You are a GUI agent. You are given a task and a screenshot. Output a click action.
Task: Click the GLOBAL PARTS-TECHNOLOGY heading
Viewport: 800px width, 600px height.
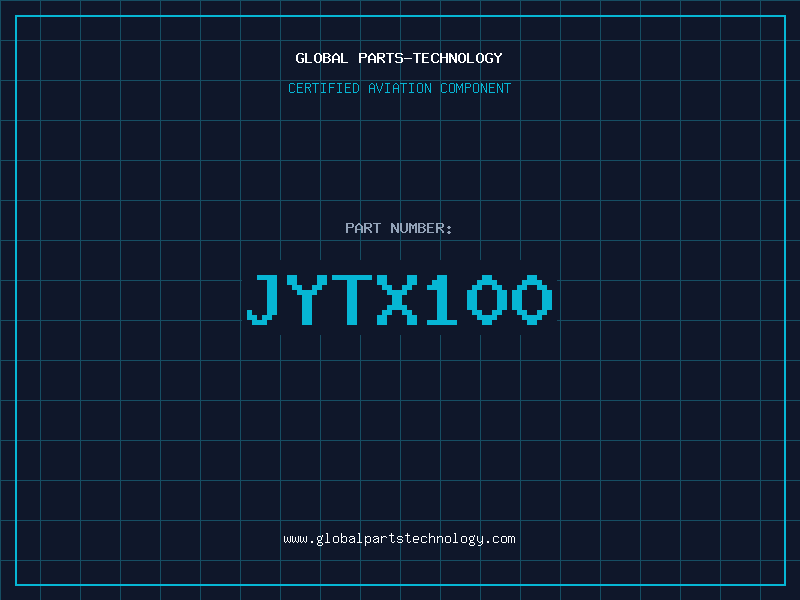point(399,58)
